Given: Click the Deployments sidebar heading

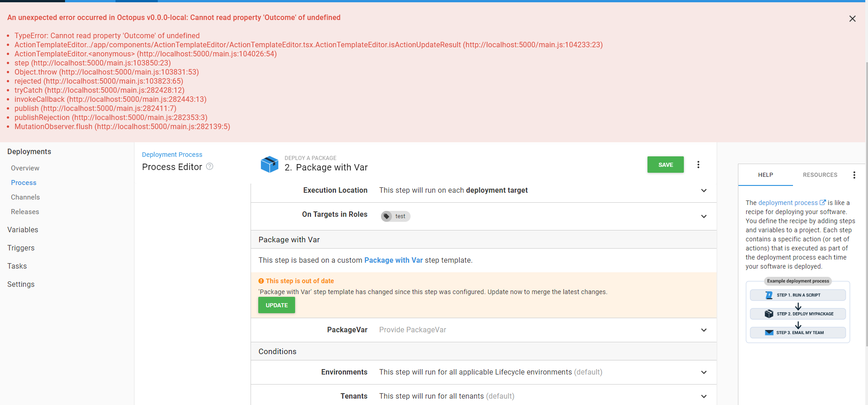Looking at the screenshot, I should coord(29,152).
